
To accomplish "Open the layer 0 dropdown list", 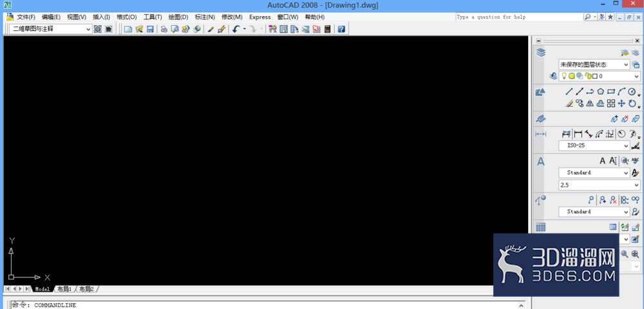I will [x=599, y=77].
